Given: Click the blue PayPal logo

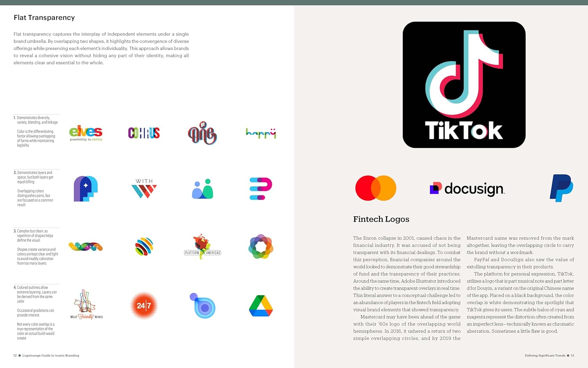Looking at the screenshot, I should 561,188.
